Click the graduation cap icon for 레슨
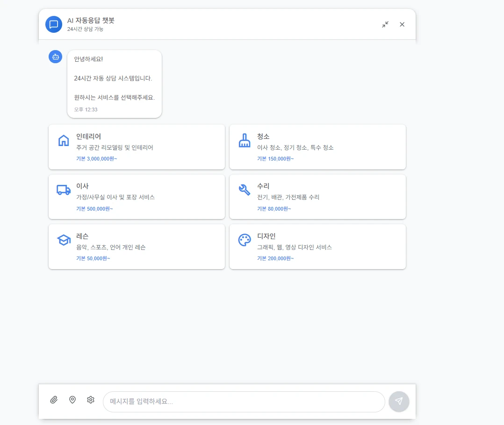 (x=64, y=240)
